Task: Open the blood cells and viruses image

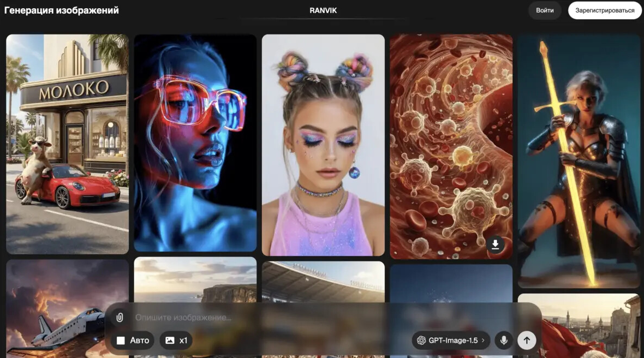Action: coord(451,147)
